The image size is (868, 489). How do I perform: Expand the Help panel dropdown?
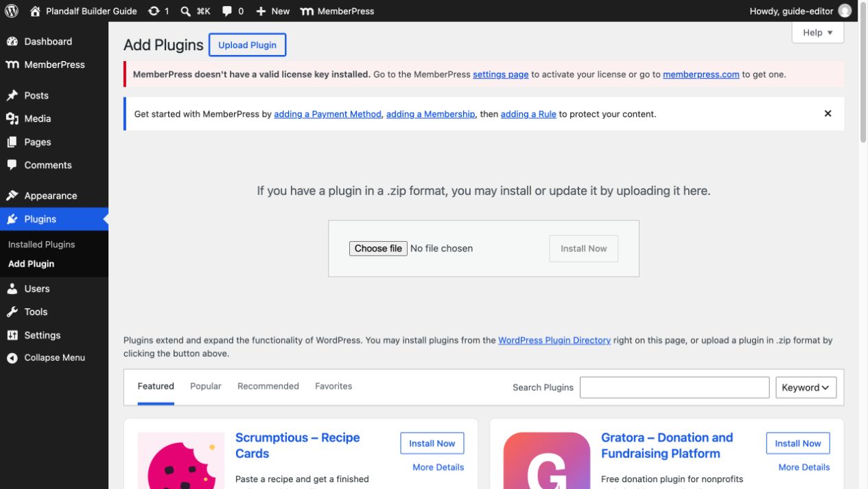tap(818, 32)
